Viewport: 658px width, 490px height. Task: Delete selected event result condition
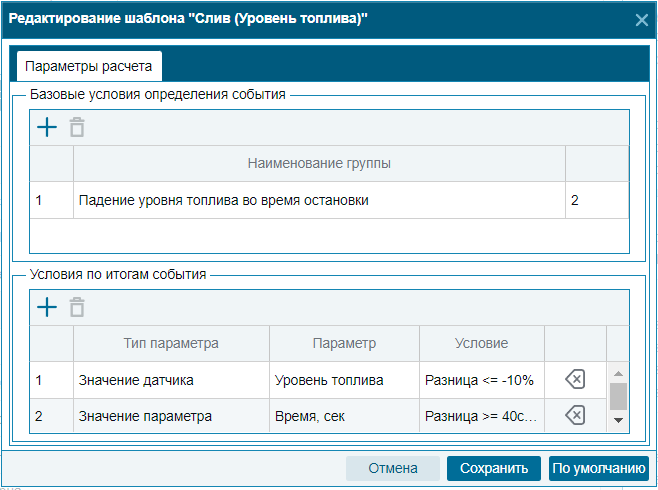(x=77, y=307)
